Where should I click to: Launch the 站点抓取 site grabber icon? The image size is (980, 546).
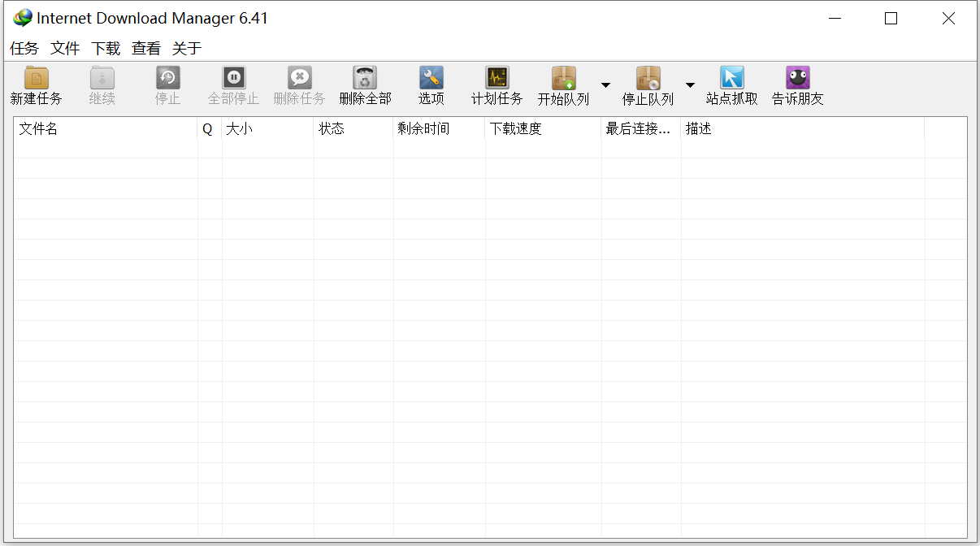coord(732,78)
